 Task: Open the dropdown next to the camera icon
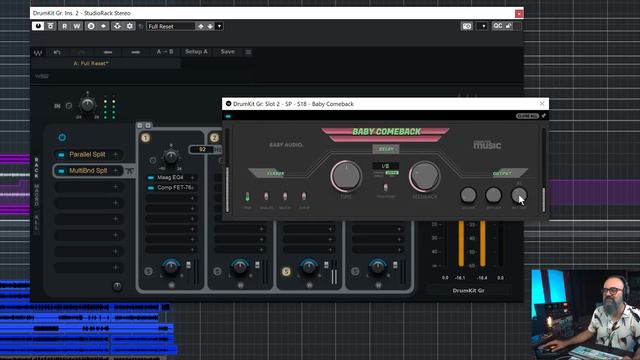coord(483,26)
